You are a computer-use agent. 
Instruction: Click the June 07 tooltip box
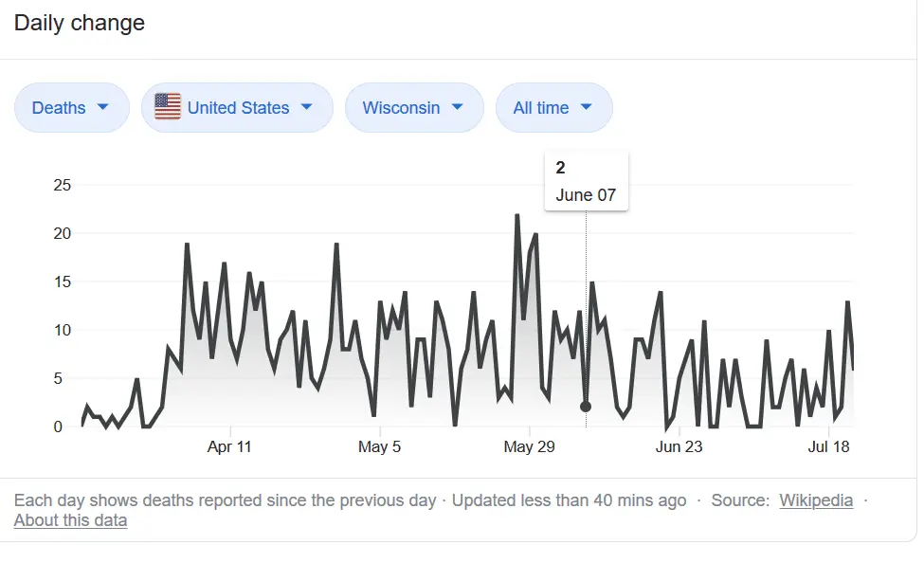(586, 181)
